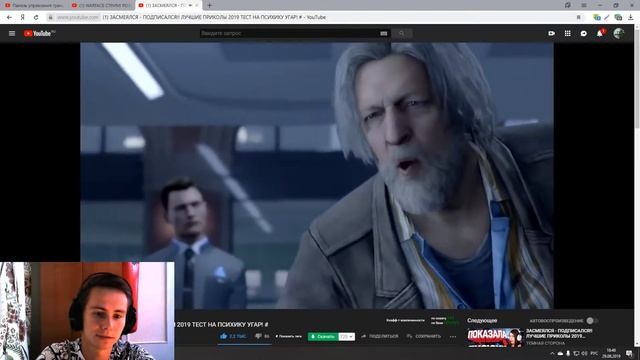Click the green Скачать download button
The height and width of the screenshot is (360, 640).
pos(323,336)
